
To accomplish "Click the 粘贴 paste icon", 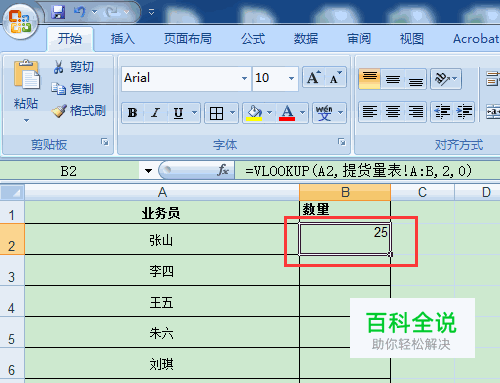I will pyautogui.click(x=26, y=75).
